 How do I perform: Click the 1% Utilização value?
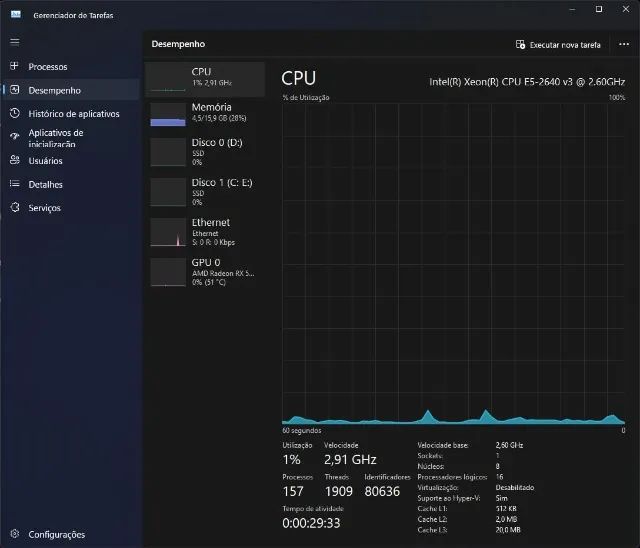(291, 459)
